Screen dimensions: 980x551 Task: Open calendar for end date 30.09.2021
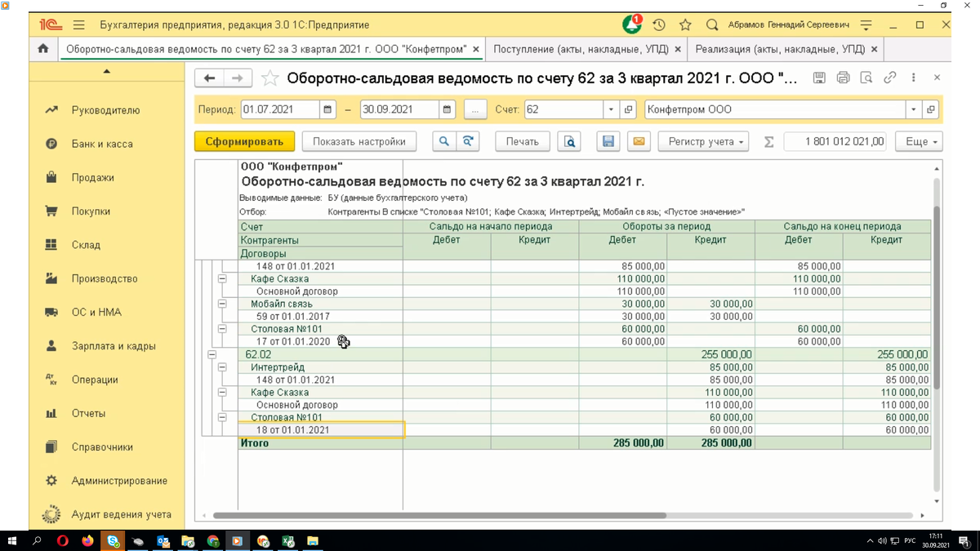point(448,109)
